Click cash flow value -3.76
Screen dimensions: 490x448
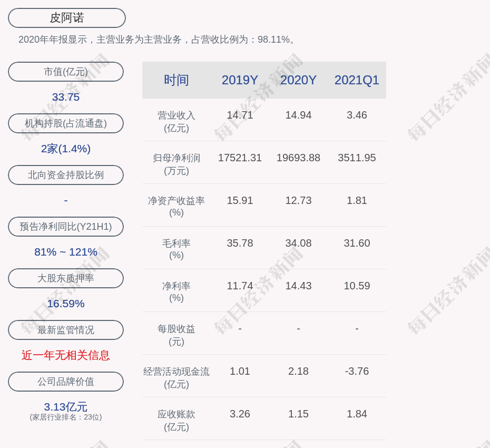pos(357,371)
